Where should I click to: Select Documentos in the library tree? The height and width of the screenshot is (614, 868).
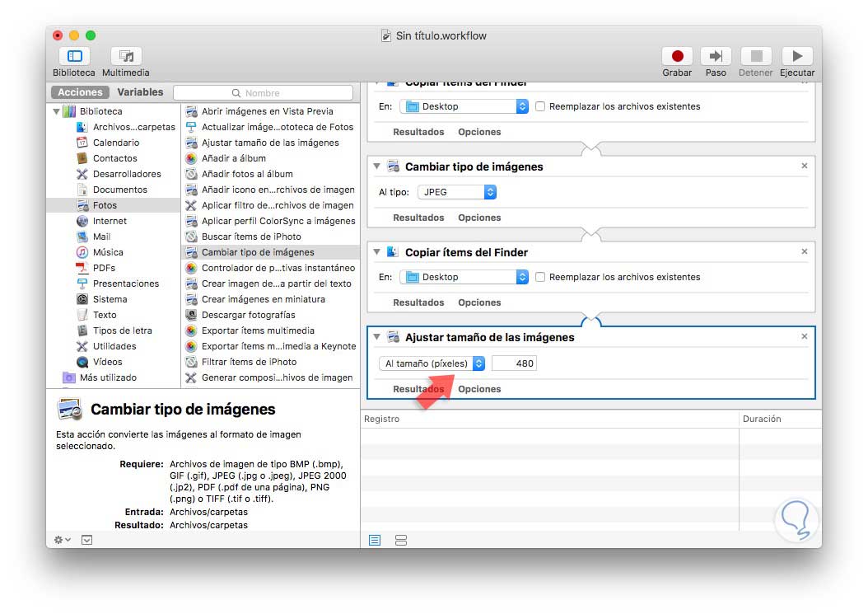pyautogui.click(x=119, y=190)
